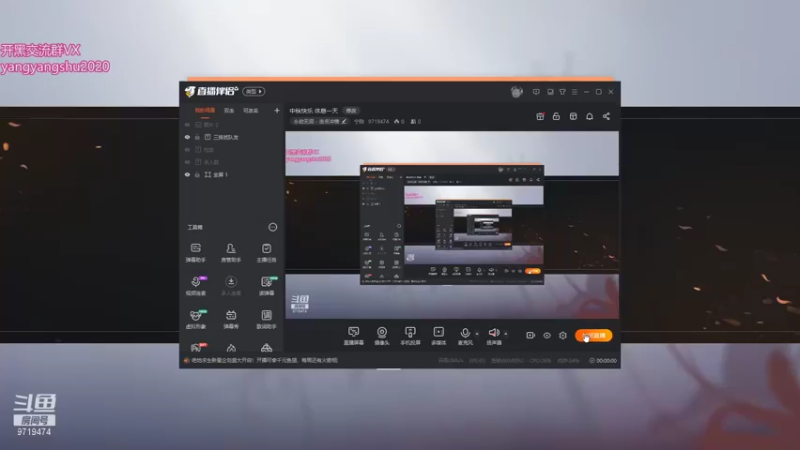The image size is (800, 450).
Task: Click the 扬声器 speaker icon
Action: [494, 333]
